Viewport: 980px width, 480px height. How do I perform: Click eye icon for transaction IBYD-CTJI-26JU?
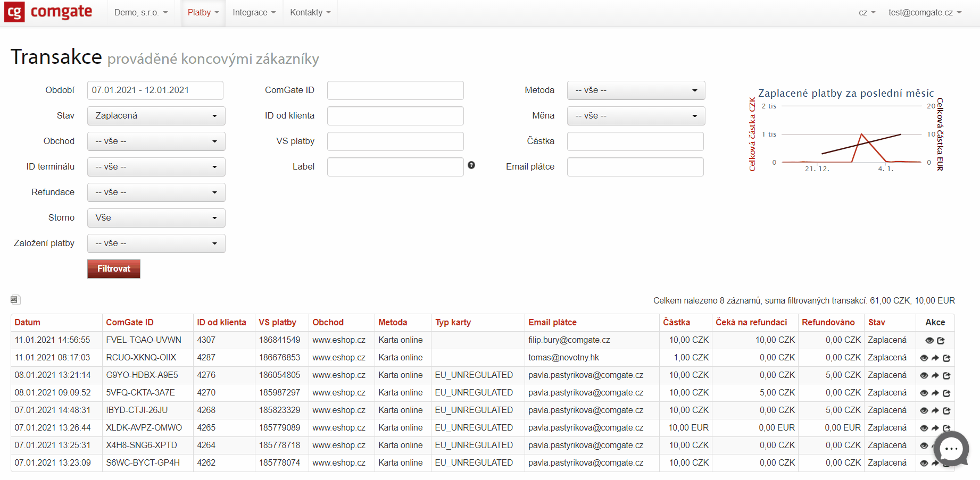coord(924,411)
